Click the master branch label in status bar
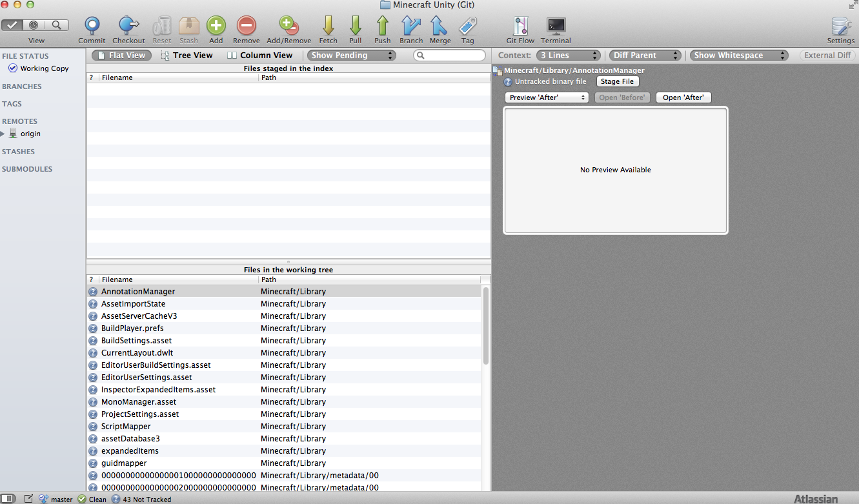 [62, 499]
